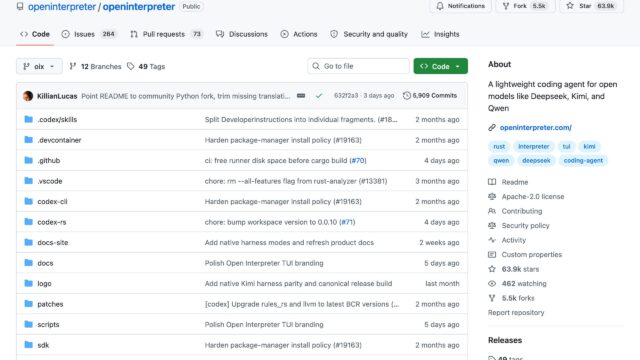View the 12 Branches link
The image size is (640, 360).
(x=96, y=66)
